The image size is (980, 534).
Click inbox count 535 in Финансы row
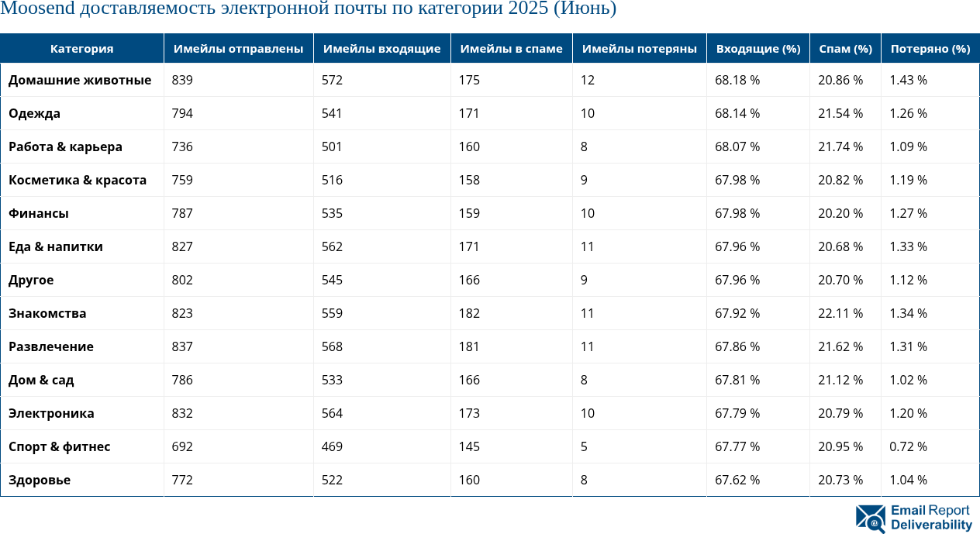tap(332, 213)
